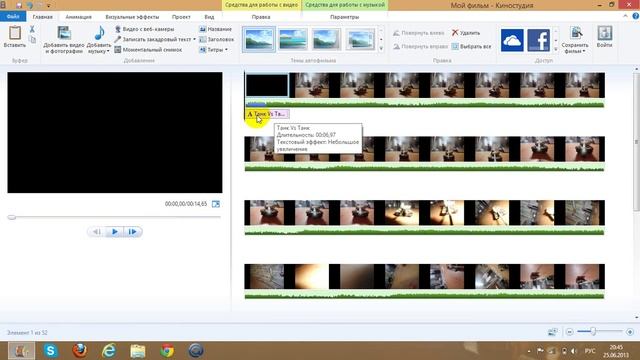Switch to the Вид tab

tap(209, 17)
